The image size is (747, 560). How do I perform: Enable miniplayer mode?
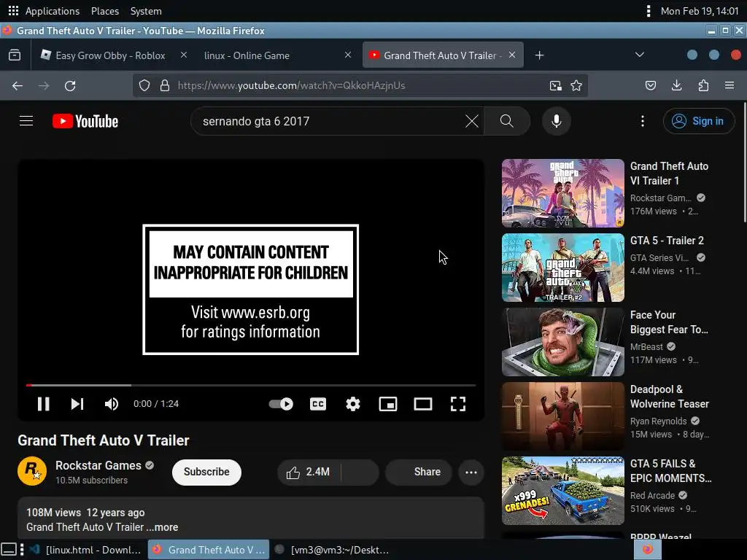388,404
